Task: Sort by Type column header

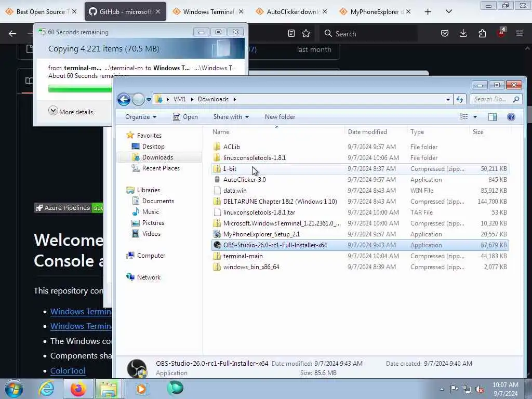Action: [x=417, y=132]
